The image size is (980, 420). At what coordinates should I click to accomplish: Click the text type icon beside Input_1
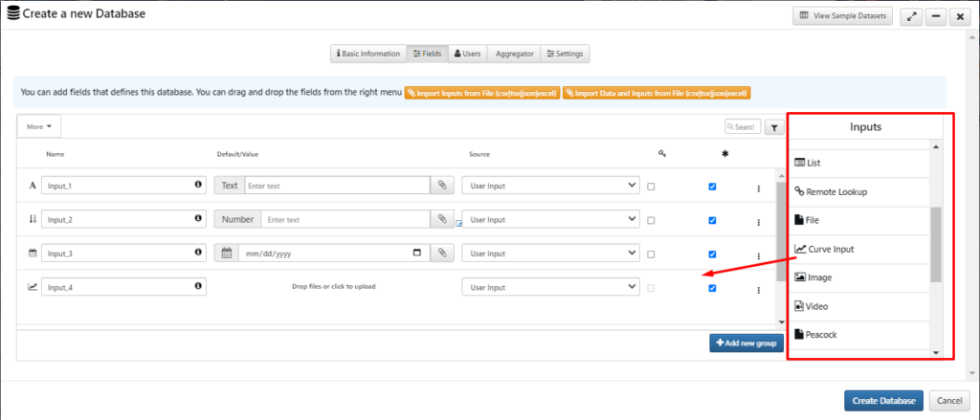(x=33, y=186)
